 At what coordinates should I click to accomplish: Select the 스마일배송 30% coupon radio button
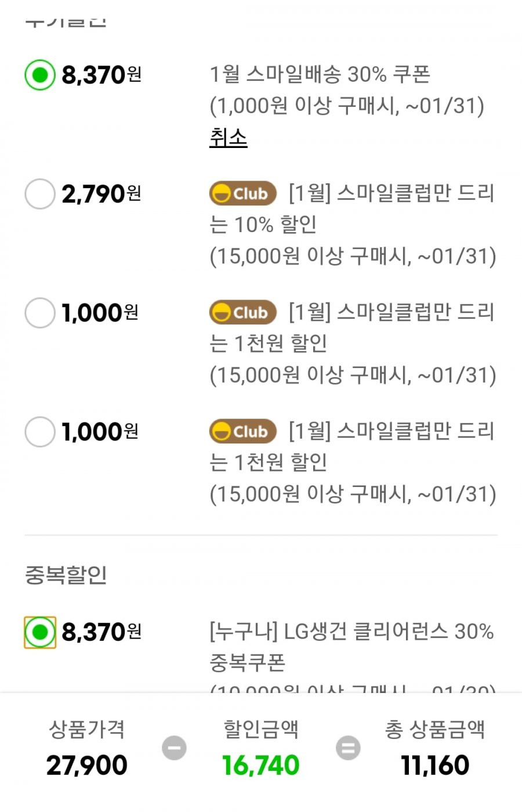click(x=40, y=75)
